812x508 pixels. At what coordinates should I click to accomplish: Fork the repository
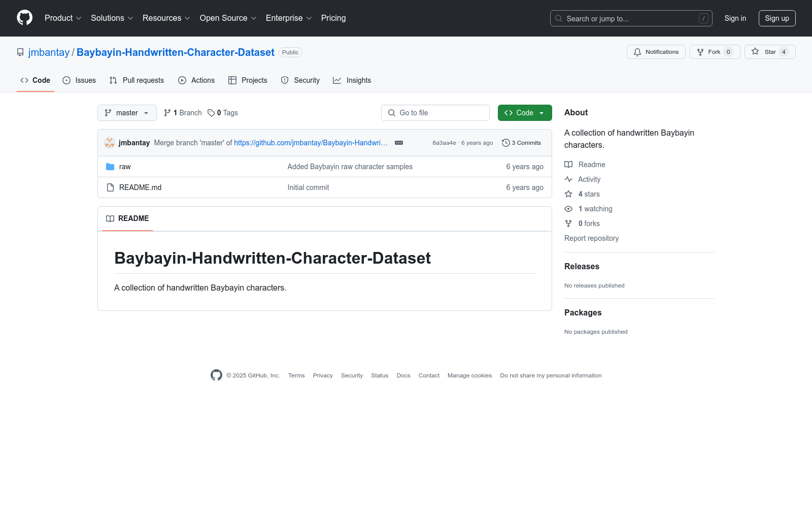pyautogui.click(x=715, y=52)
